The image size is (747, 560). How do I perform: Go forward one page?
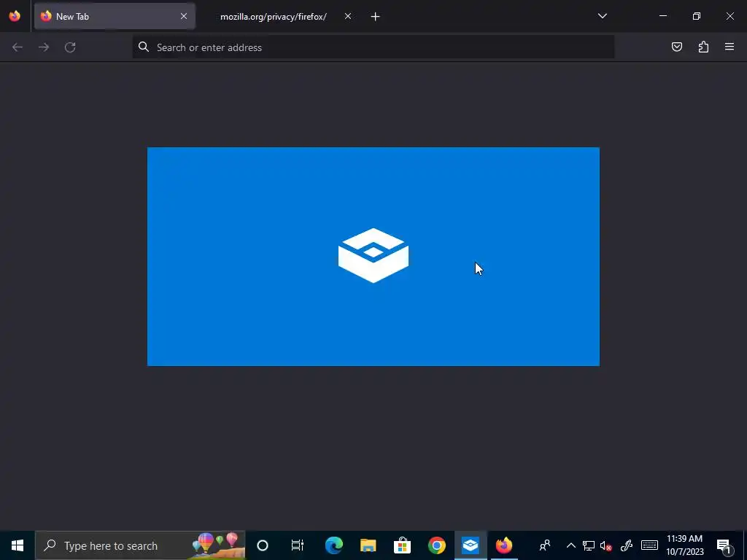coord(44,47)
